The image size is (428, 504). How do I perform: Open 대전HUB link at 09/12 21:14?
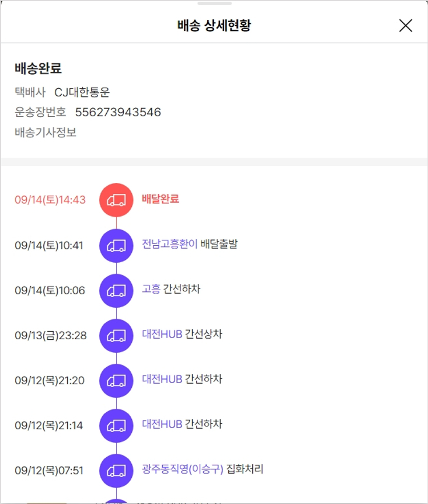[x=162, y=424]
